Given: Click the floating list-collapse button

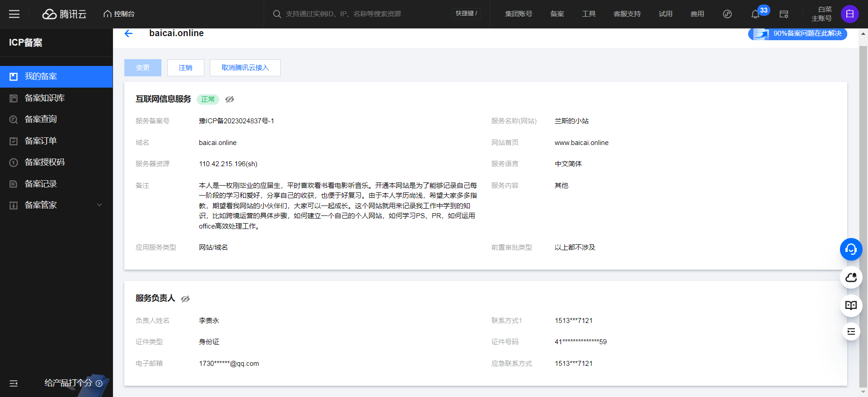Looking at the screenshot, I should pyautogui.click(x=851, y=332).
